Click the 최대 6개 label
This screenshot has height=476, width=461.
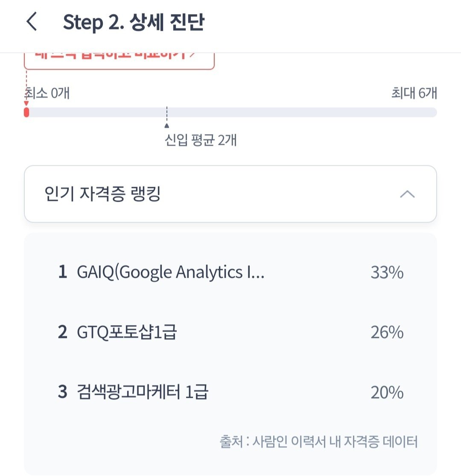pos(414,93)
